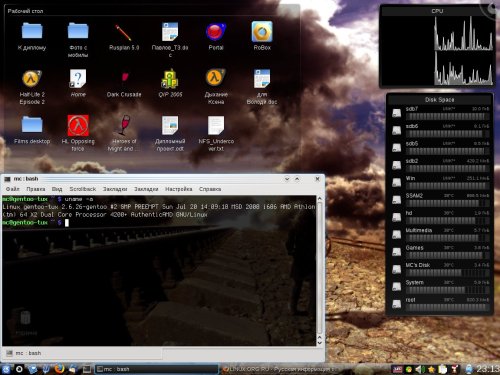Screen dimensions: 500x375
Task: Click the star icon in system tray
Action: (x=431, y=369)
